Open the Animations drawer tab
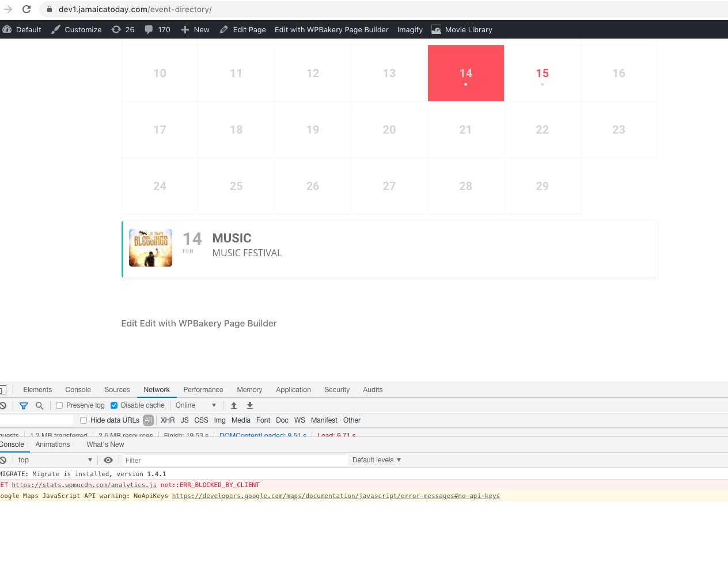The width and height of the screenshot is (728, 570). coord(52,444)
